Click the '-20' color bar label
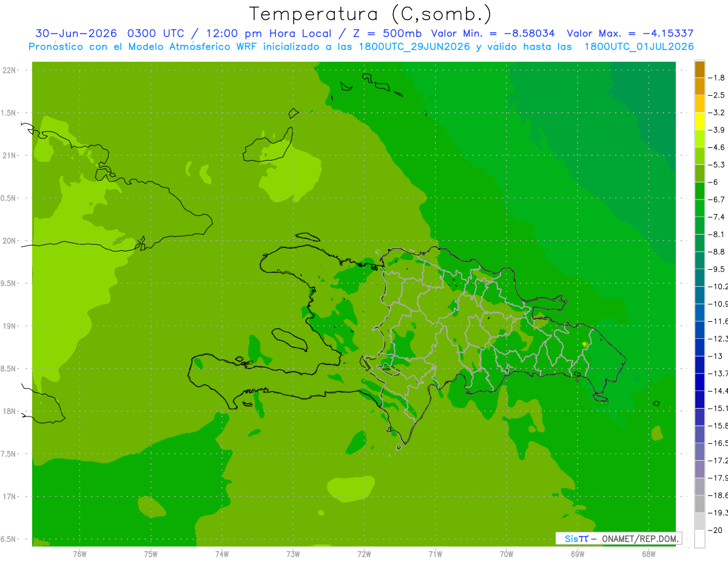This screenshot has width=728, height=562. (715, 530)
